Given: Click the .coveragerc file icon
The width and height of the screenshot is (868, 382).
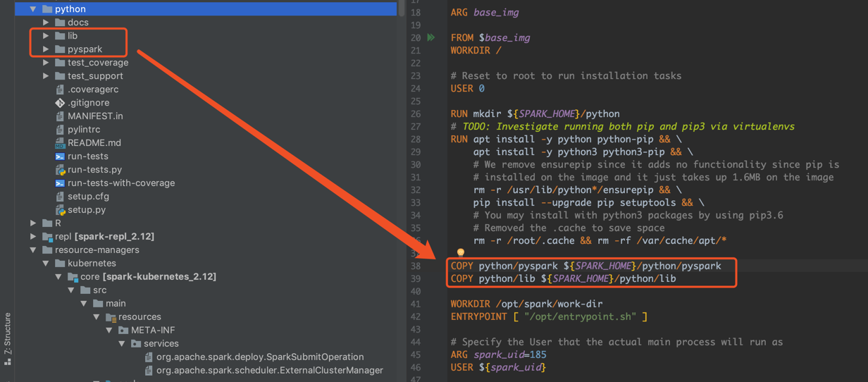Looking at the screenshot, I should 60,90.
